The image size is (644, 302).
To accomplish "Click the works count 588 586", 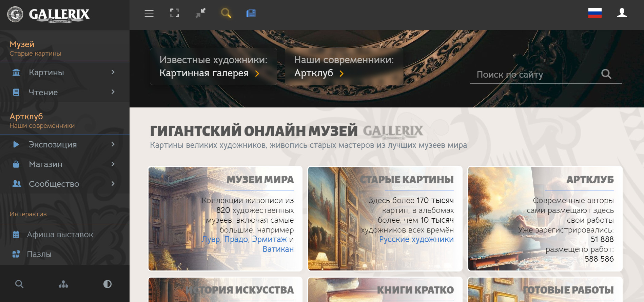I will click(x=599, y=259).
